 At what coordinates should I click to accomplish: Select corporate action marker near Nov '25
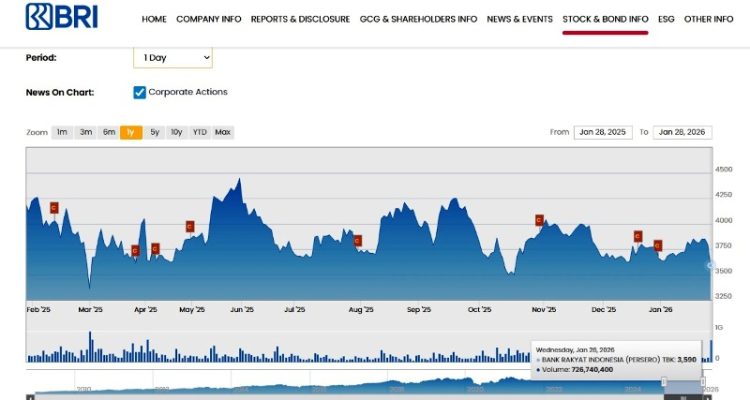click(x=539, y=219)
